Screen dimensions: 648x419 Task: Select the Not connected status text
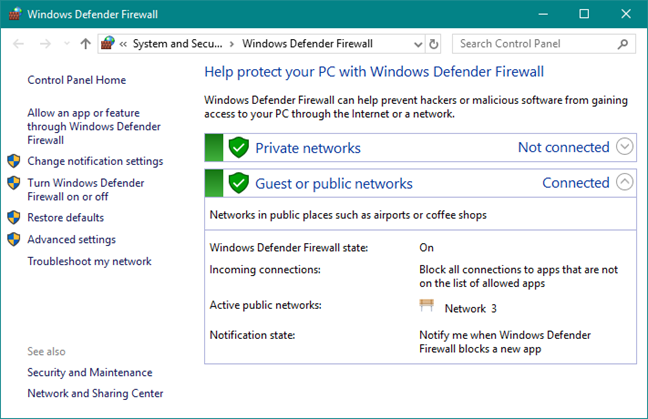(x=564, y=147)
